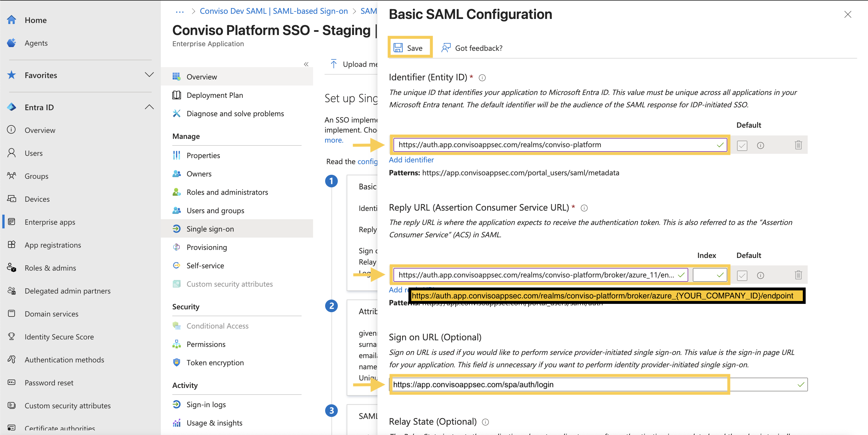Viewport: 868px width, 435px height.
Task: Edit the Identifier Entity ID URL field
Action: (560, 145)
